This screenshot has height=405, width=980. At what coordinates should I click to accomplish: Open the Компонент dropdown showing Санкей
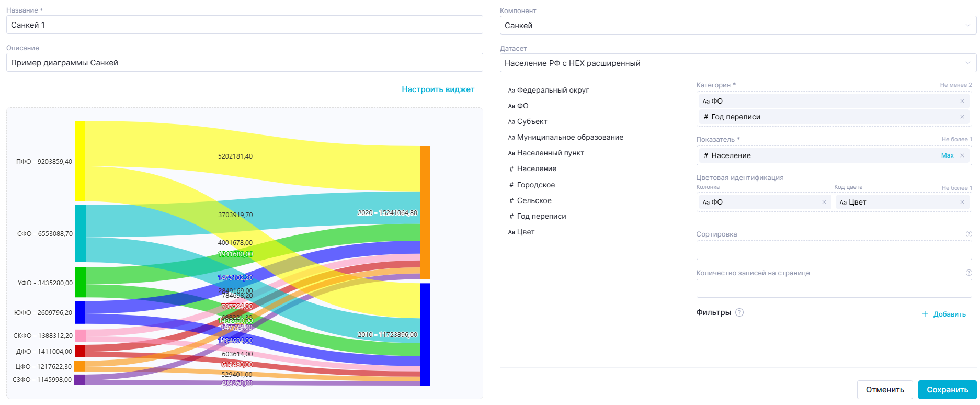click(x=737, y=25)
